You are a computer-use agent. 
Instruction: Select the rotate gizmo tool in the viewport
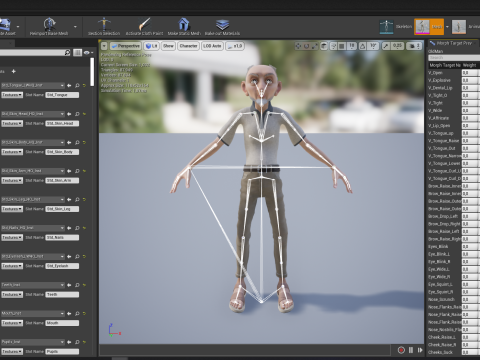[306, 46]
